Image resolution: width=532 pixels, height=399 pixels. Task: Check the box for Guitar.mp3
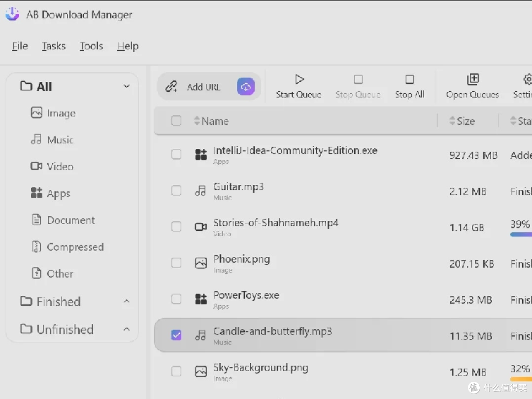[176, 190]
